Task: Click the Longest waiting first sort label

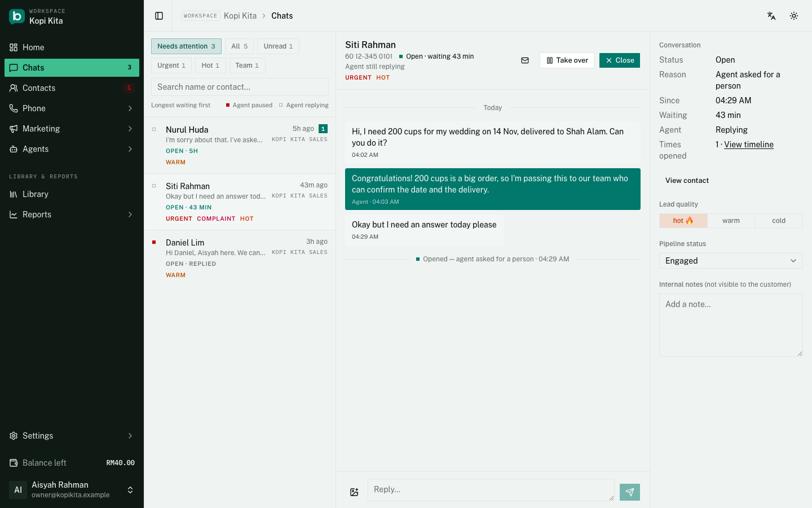Action: point(180,105)
